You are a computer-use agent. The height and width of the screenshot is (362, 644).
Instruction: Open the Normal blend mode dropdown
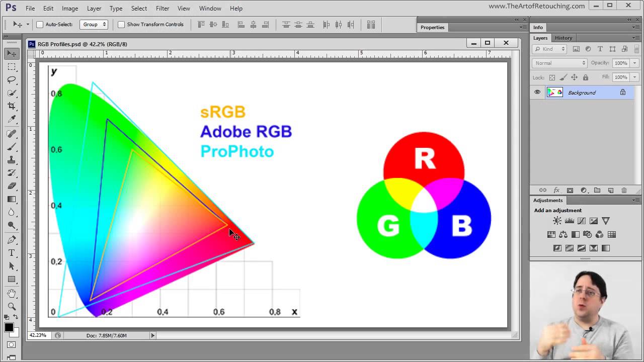[559, 63]
